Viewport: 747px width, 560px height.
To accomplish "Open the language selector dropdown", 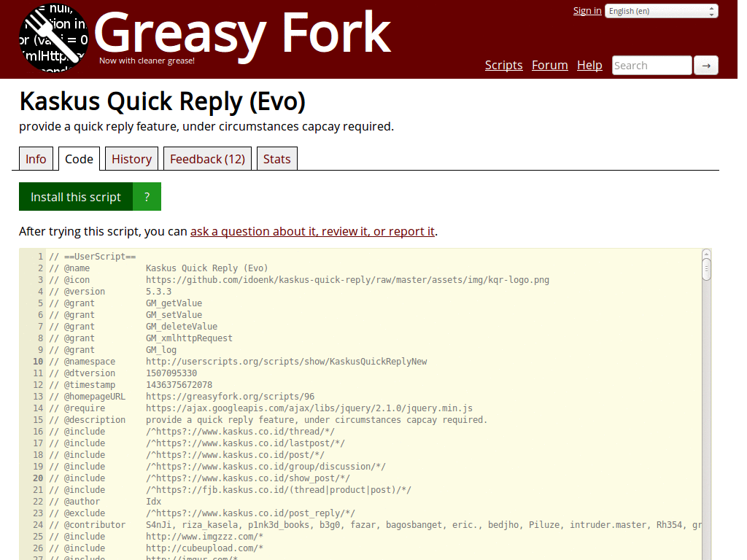I will tap(661, 11).
